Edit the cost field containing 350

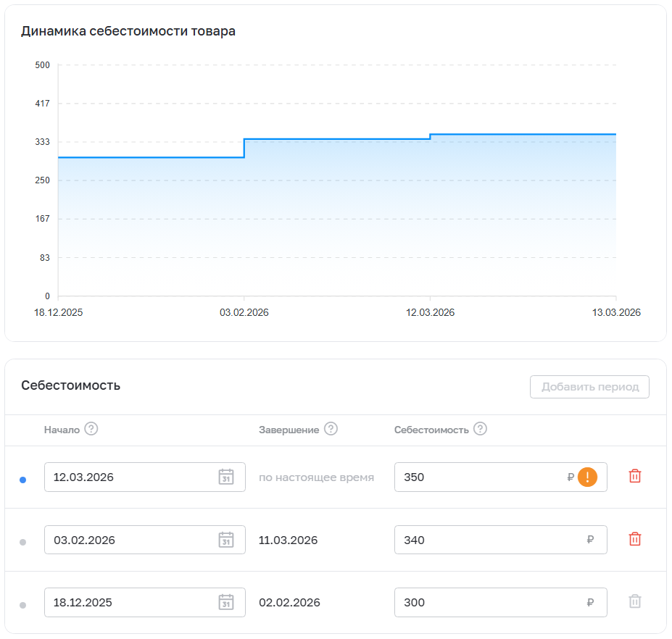[478, 477]
